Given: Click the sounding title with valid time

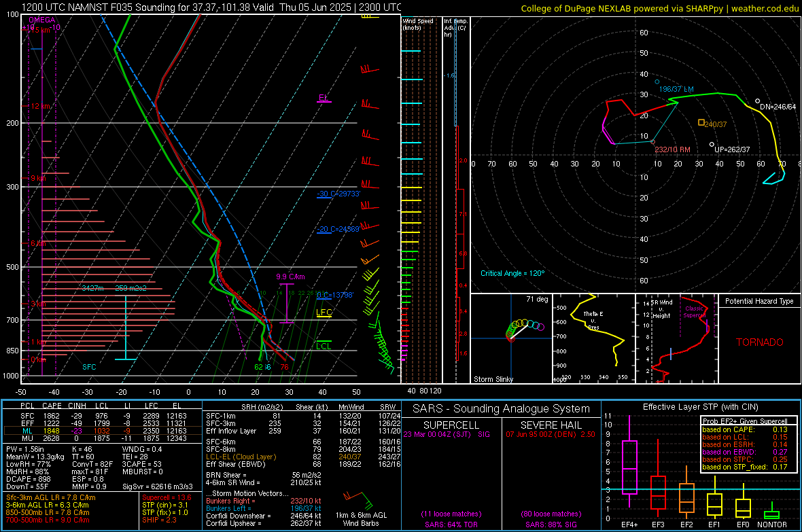Looking at the screenshot, I should [211, 7].
